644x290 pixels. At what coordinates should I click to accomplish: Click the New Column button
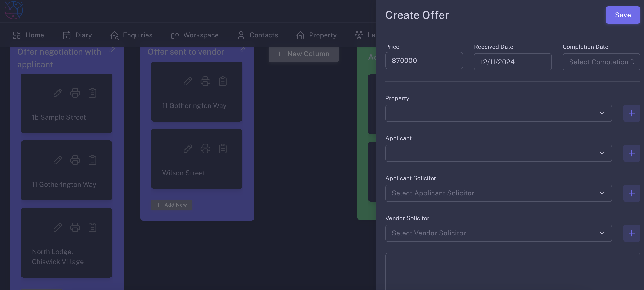[304, 54]
